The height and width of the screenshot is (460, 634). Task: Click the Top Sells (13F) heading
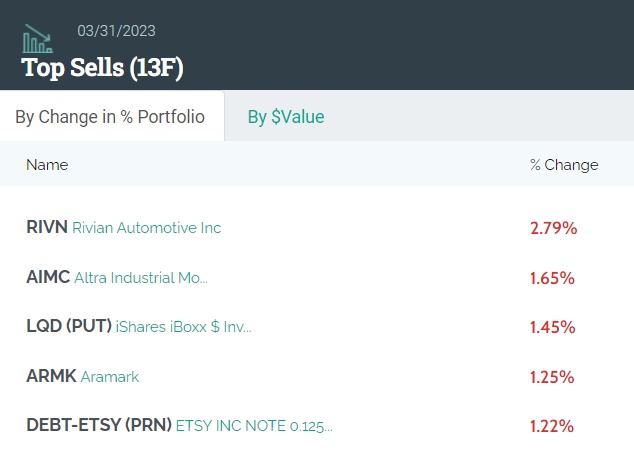(102, 68)
